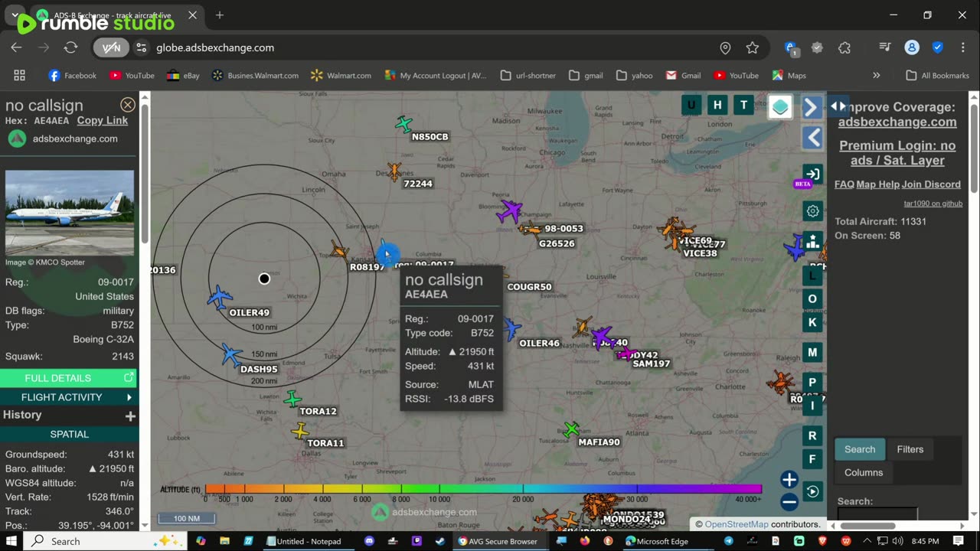Collapse the sidebar with double-arrow toggle
This screenshot has height=551, width=980.
tap(838, 106)
